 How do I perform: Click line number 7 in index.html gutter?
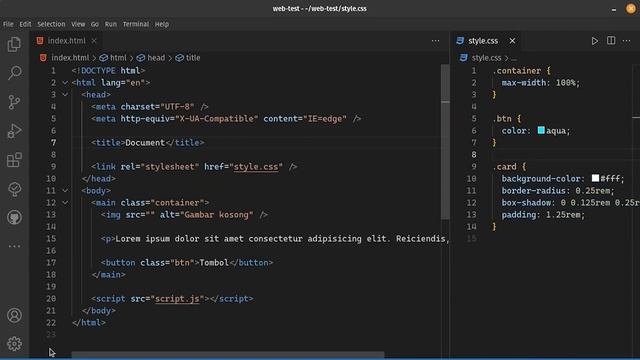pos(53,142)
